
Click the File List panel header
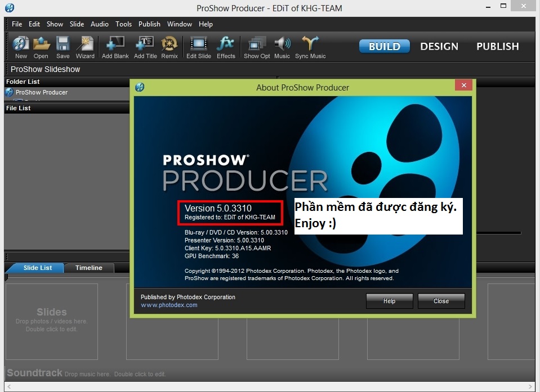click(x=67, y=108)
